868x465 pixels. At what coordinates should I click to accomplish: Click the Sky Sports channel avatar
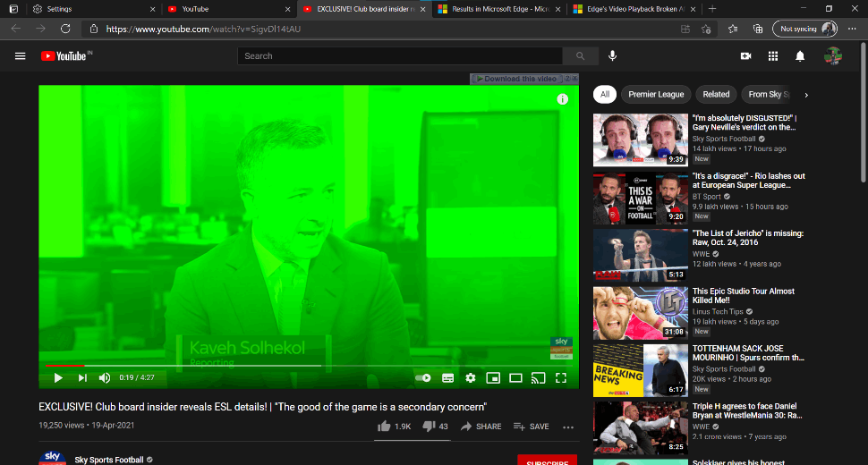pos(52,458)
